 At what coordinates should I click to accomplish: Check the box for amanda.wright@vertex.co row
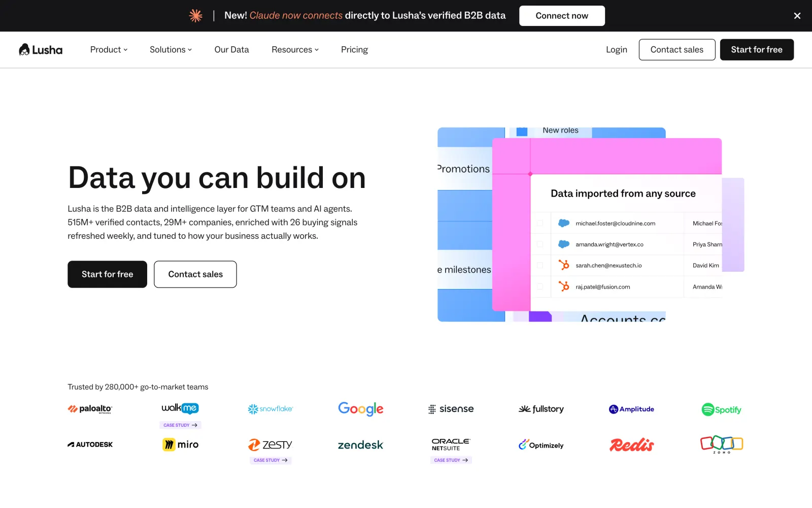tap(540, 244)
